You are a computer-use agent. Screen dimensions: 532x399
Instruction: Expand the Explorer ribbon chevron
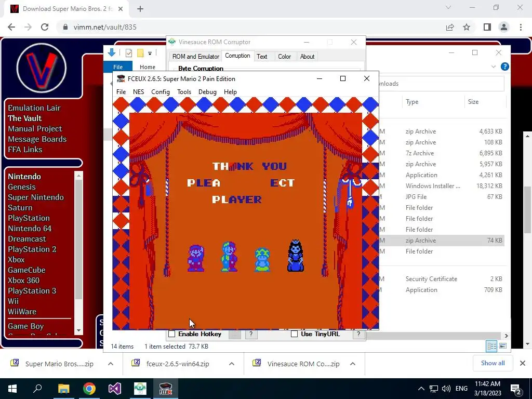point(494,67)
